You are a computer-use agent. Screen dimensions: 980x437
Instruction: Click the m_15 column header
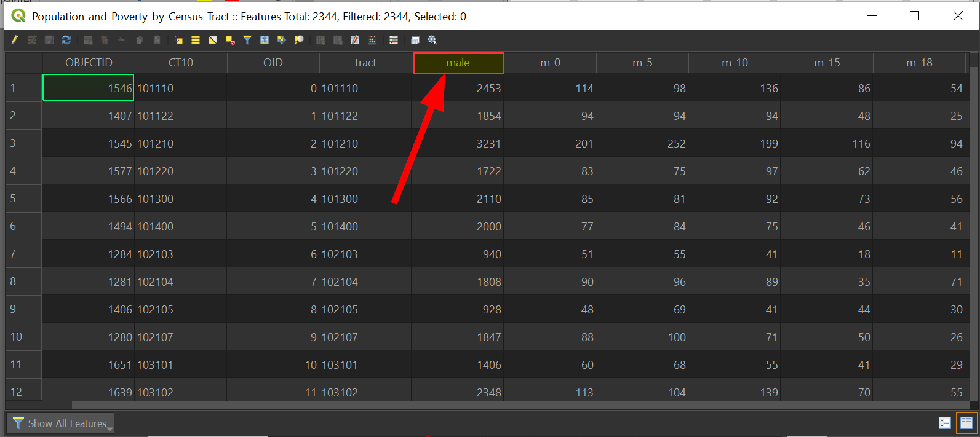(x=827, y=63)
